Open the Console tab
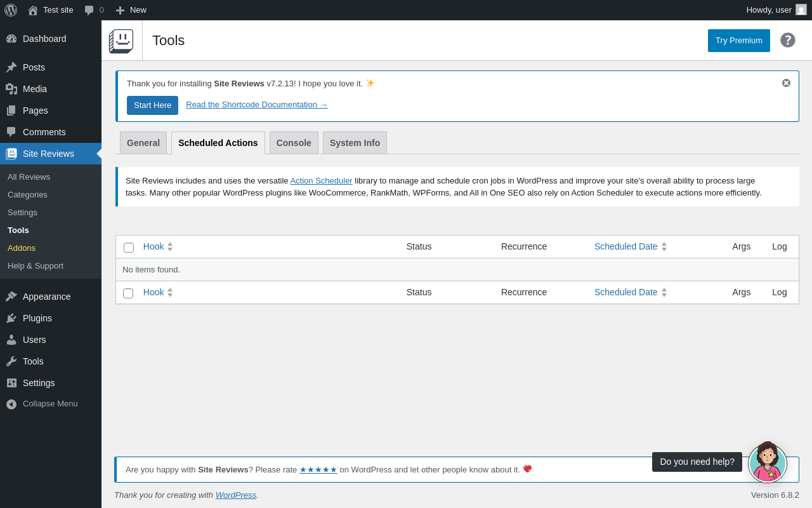 (x=294, y=143)
